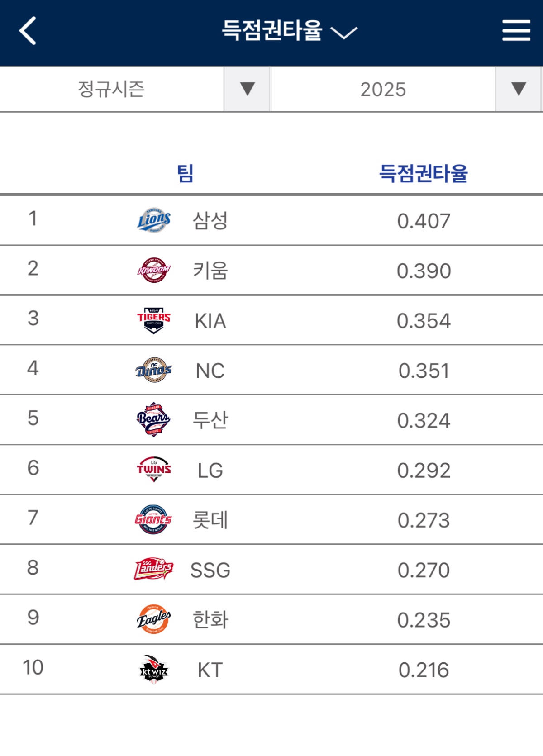Click the KT Wiz logo

154,669
